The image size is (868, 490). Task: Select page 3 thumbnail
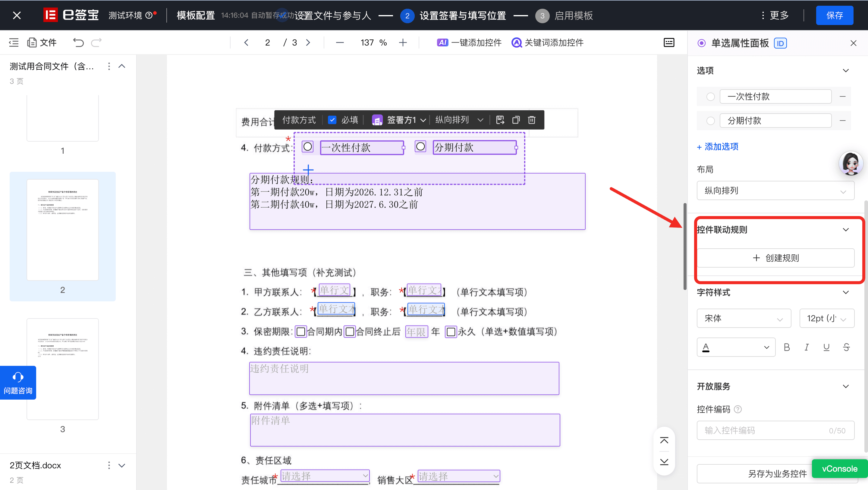(x=63, y=369)
